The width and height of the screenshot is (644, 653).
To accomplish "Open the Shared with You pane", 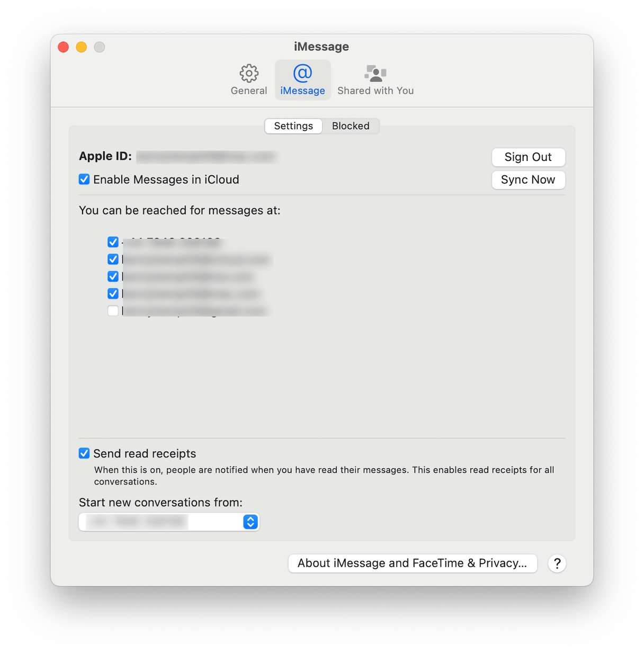I will click(x=375, y=79).
